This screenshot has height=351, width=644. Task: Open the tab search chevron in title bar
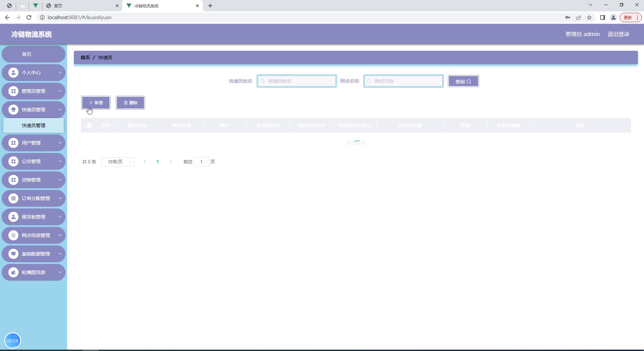(x=591, y=5)
